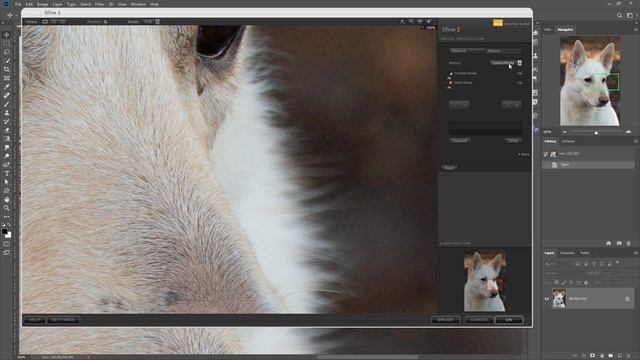
Task: Open the Filter menu
Action: click(x=99, y=4)
